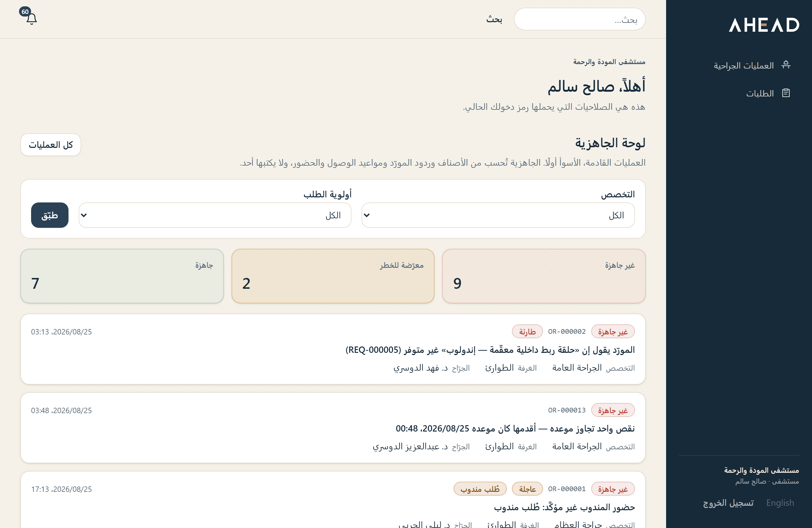
Task: Click the AHEAD logo
Action: tap(764, 25)
